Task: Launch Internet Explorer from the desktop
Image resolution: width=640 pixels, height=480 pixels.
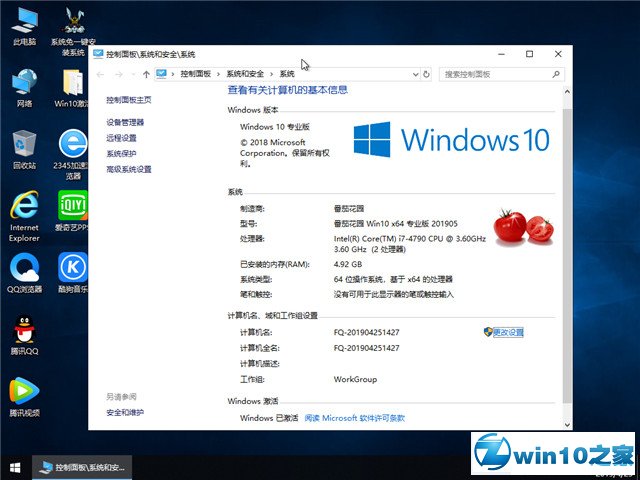Action: coord(24,216)
